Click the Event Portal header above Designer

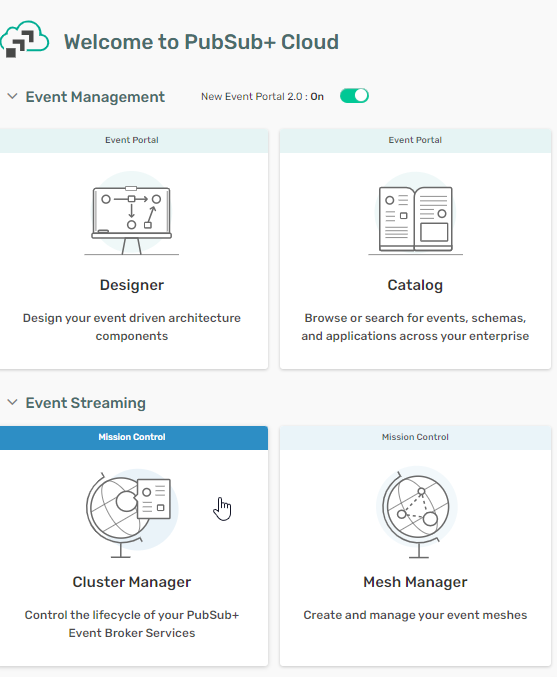coord(132,140)
